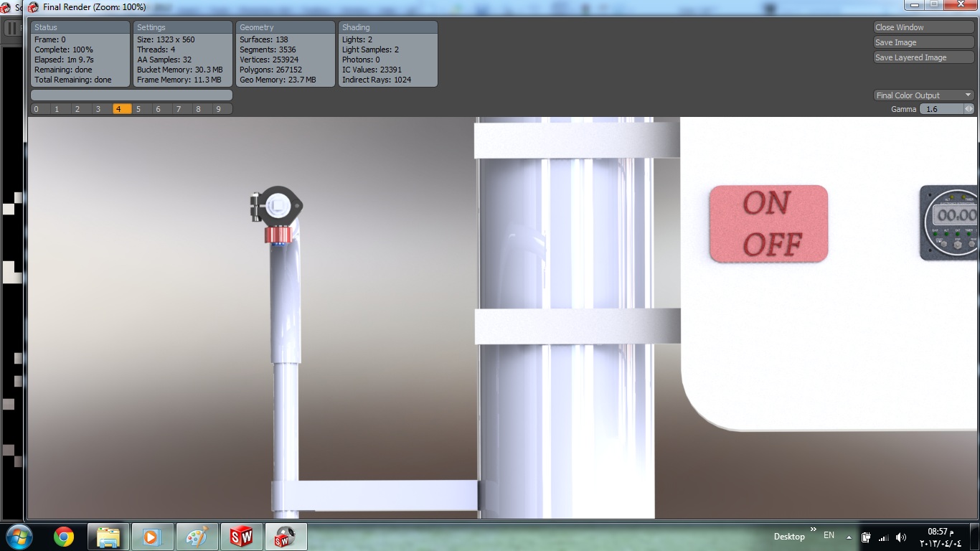Click the Status panel header
This screenshot has height=551, width=980.
pyautogui.click(x=80, y=27)
